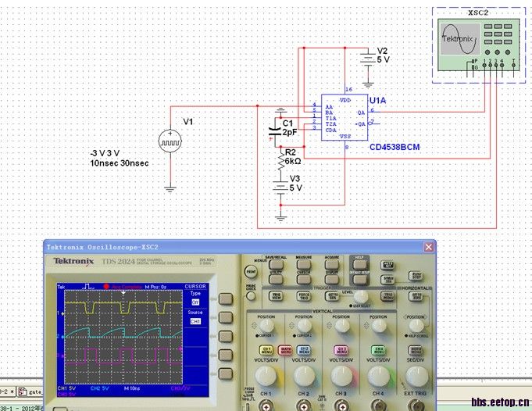532x411 pixels.
Task: Click the EXT TRIG BNC connector
Action: (x=416, y=406)
